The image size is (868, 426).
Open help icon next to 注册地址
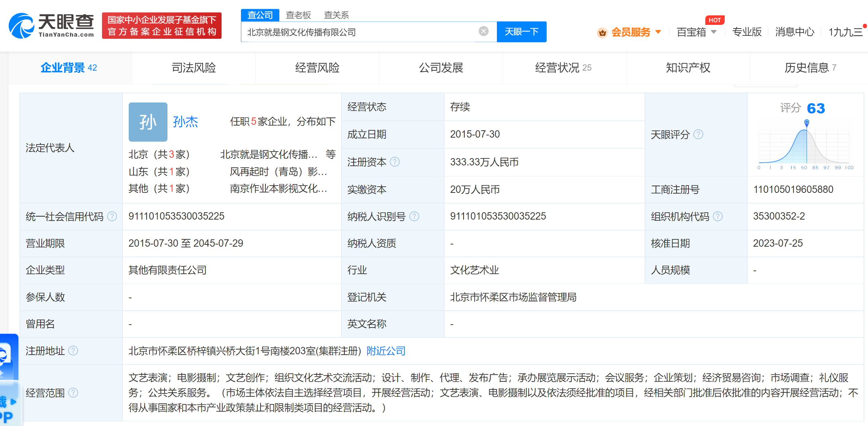click(73, 351)
